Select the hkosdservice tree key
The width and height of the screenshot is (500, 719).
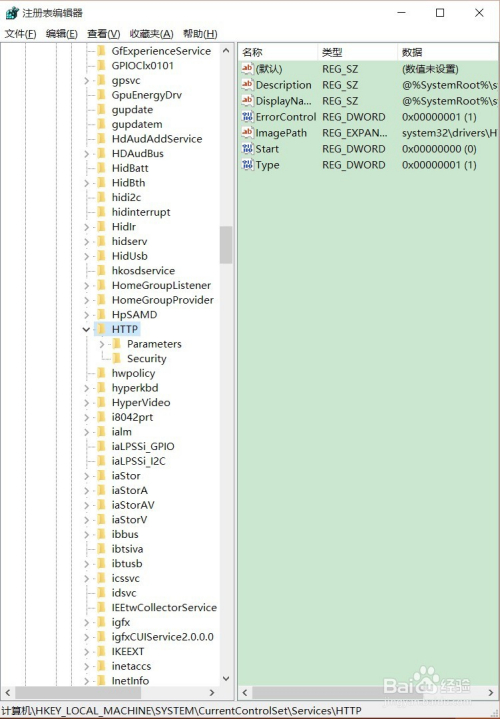pyautogui.click(x=143, y=271)
